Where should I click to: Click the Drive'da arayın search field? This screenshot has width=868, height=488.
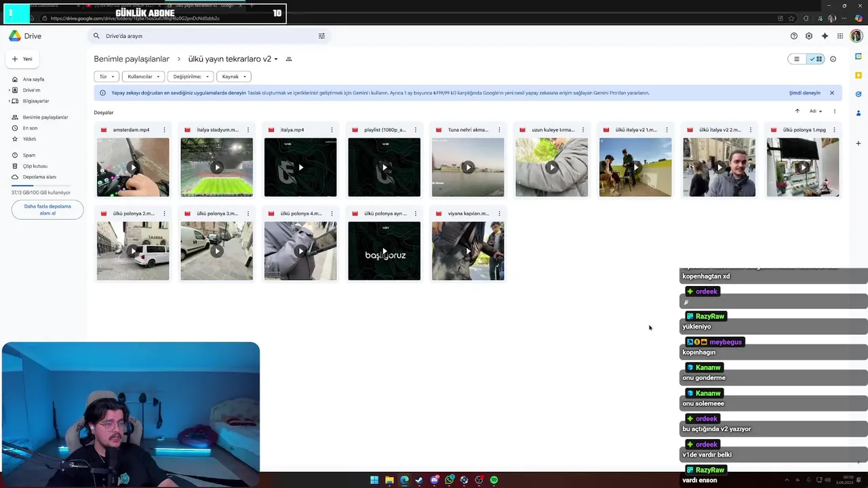pos(208,36)
